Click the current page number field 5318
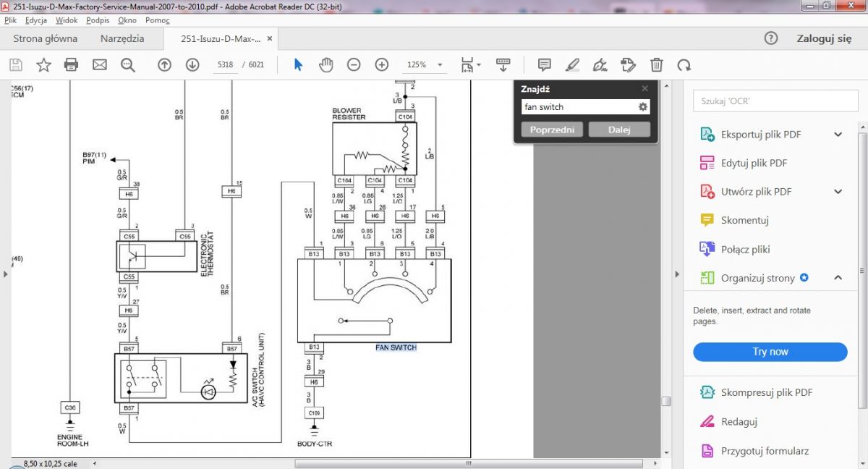 point(225,65)
